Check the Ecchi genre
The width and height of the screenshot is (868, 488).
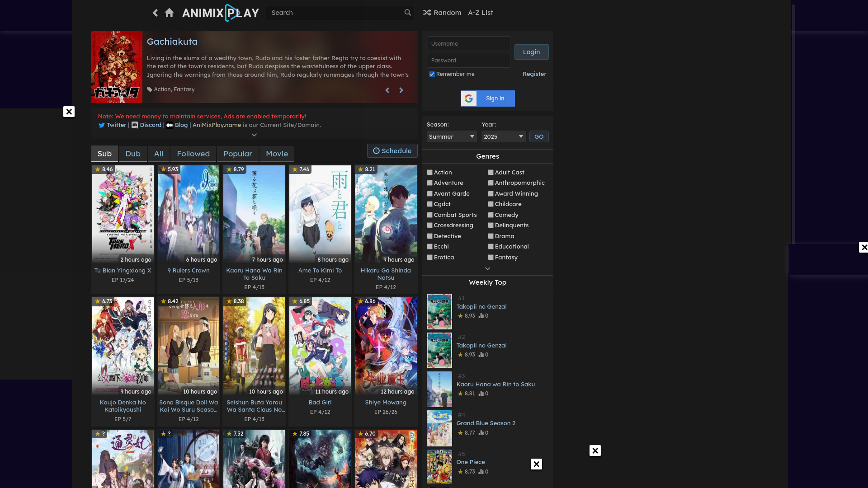coord(429,247)
